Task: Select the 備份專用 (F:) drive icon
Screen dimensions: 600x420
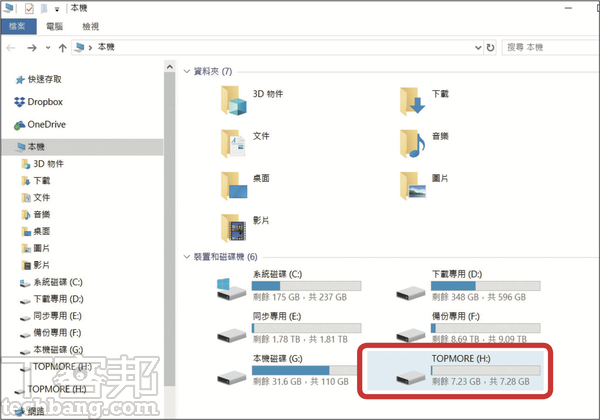Action: 411,335
